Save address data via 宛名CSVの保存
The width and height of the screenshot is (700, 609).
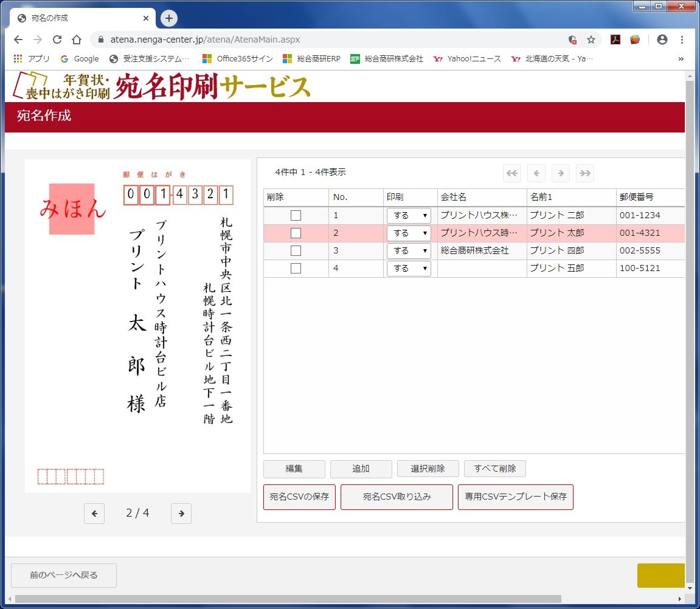(299, 497)
